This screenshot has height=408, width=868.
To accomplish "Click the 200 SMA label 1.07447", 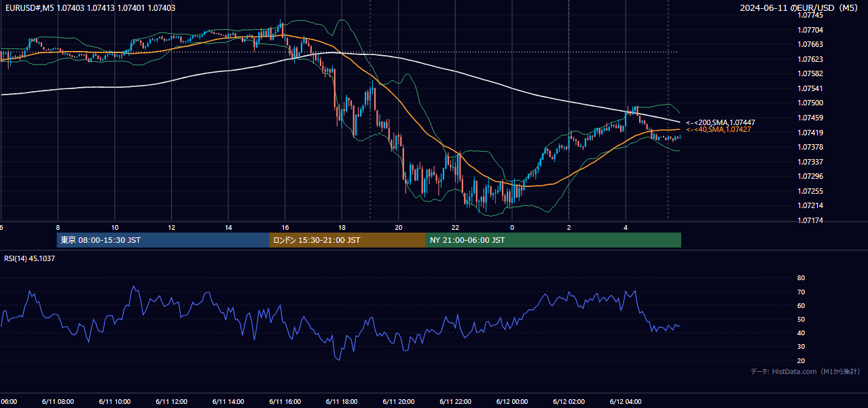I will (720, 122).
